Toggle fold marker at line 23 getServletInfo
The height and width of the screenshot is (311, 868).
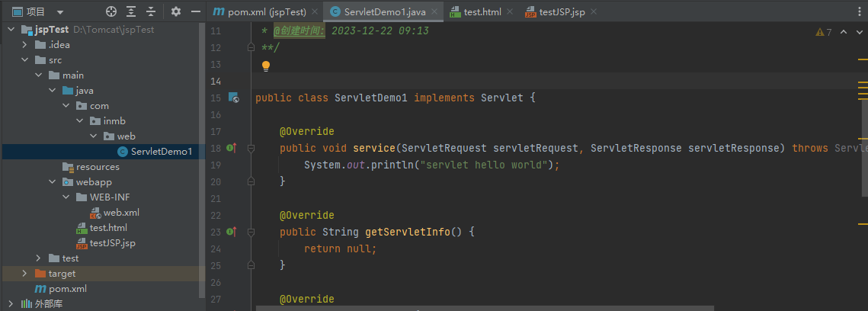[250, 232]
